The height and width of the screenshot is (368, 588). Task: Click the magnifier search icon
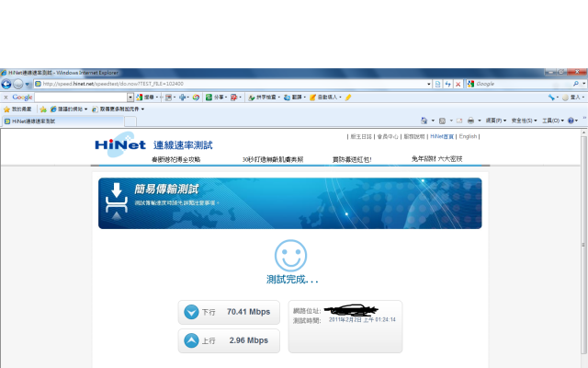(x=576, y=84)
